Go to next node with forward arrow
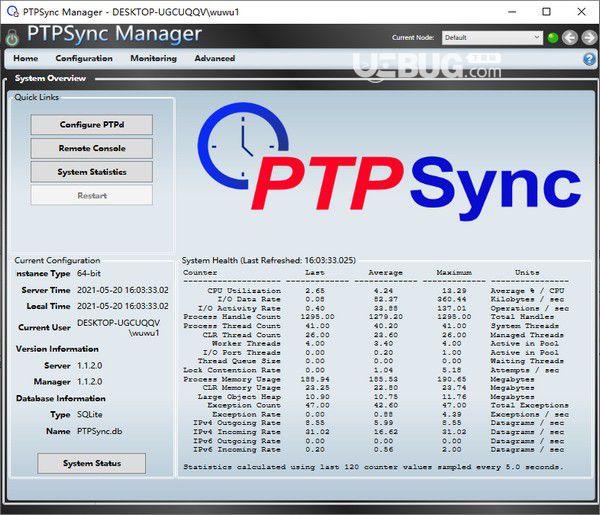The height and width of the screenshot is (515, 600). (589, 37)
